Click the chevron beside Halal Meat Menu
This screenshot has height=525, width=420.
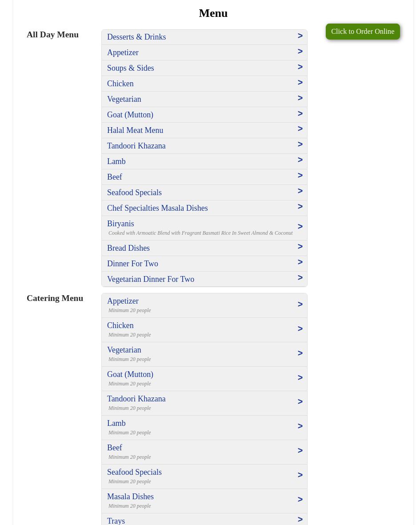pos(300,129)
